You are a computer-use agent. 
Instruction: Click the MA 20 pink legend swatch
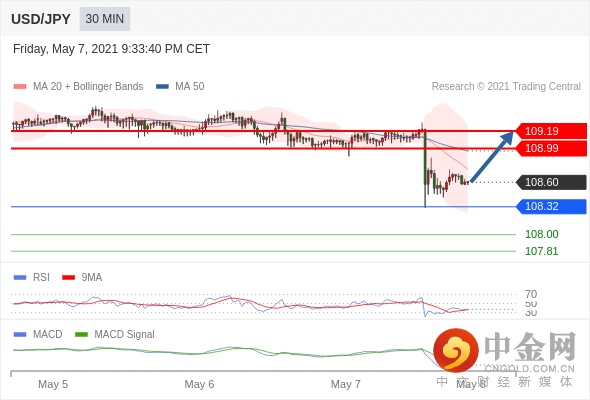(x=20, y=87)
